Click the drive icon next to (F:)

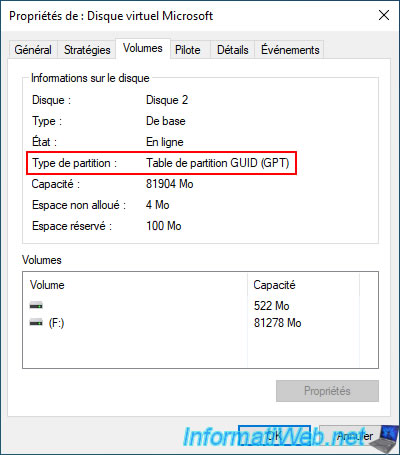[36, 322]
